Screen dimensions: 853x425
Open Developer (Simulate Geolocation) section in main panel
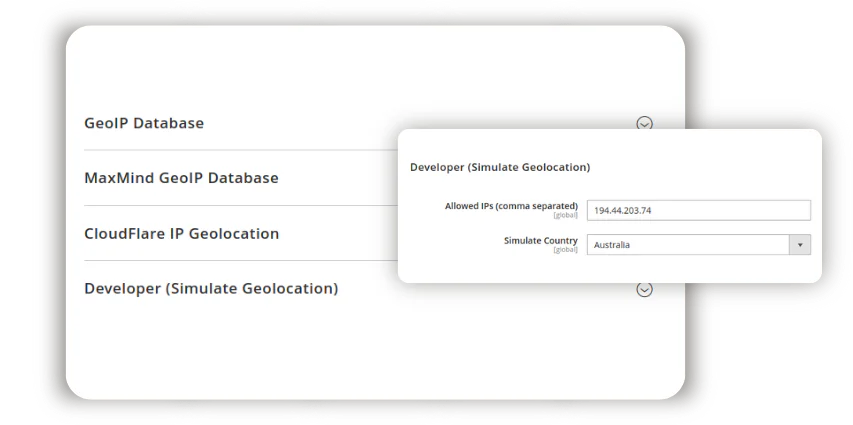(211, 288)
